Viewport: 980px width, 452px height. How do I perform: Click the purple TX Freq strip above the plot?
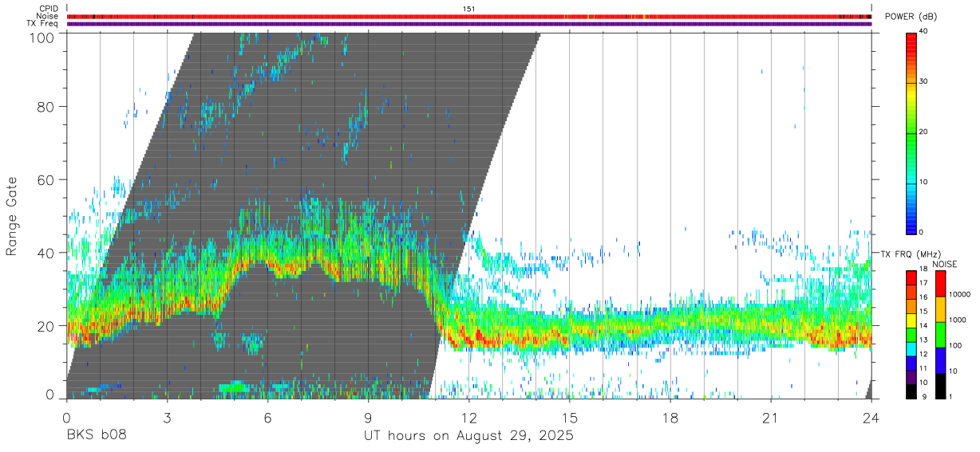[x=469, y=24]
